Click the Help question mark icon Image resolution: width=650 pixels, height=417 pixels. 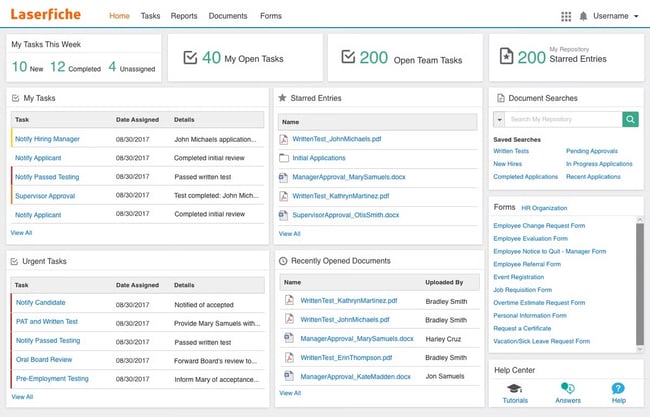618,388
